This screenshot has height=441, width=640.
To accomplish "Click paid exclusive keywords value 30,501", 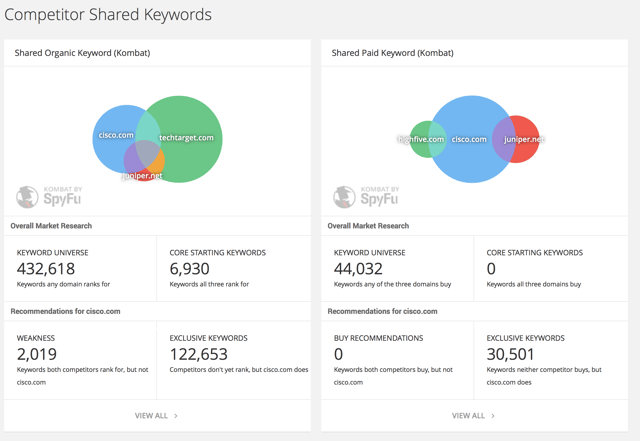I will [510, 354].
